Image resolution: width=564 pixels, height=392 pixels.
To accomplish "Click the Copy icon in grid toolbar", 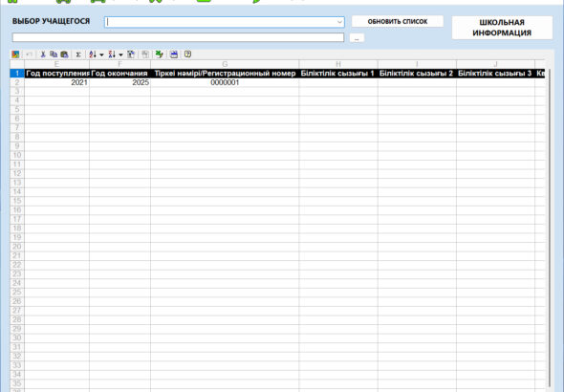I will point(54,54).
